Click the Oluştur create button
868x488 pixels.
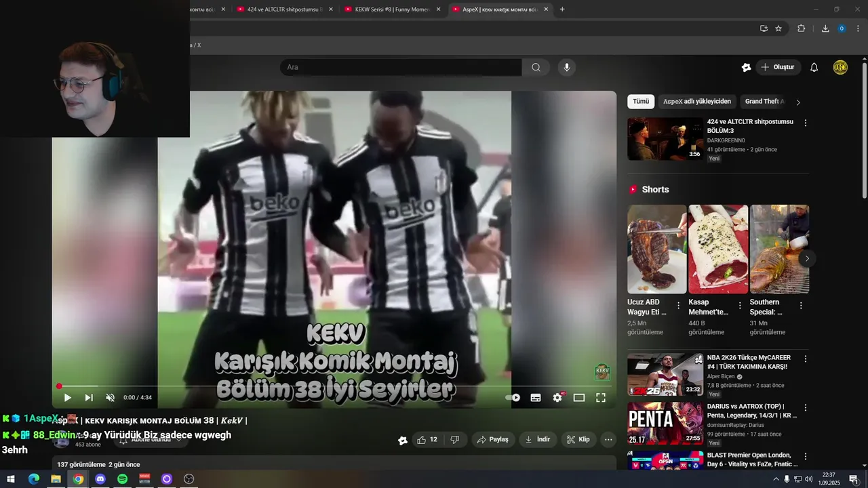pos(778,67)
